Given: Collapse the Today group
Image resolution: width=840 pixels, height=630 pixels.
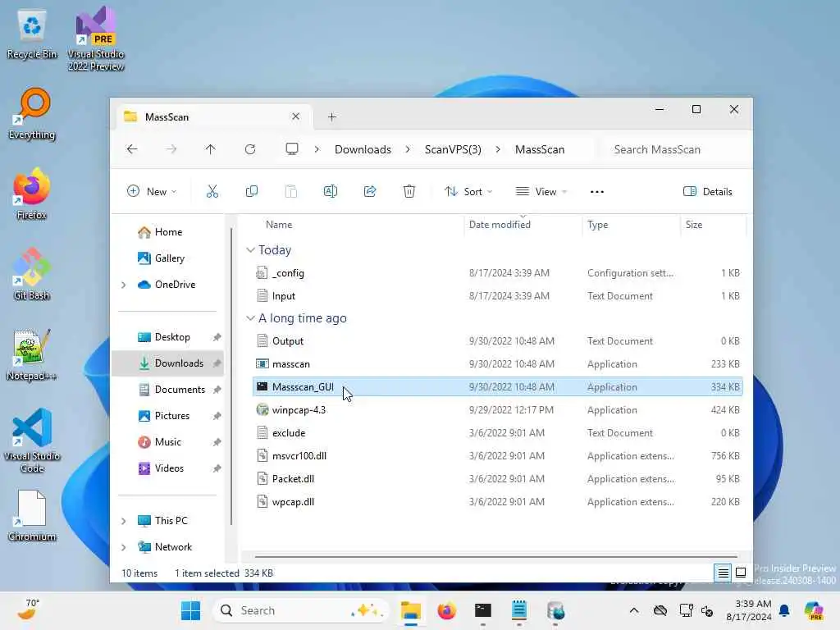Looking at the screenshot, I should coord(250,250).
